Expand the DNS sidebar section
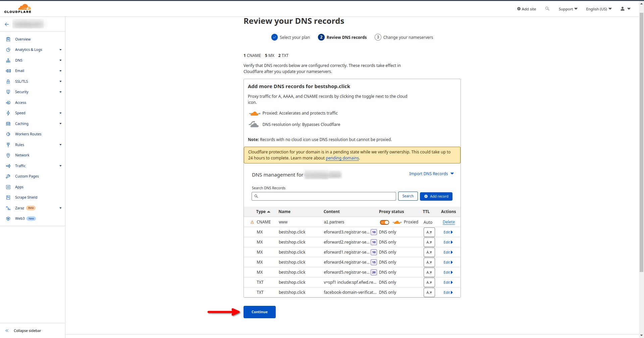 [60, 60]
